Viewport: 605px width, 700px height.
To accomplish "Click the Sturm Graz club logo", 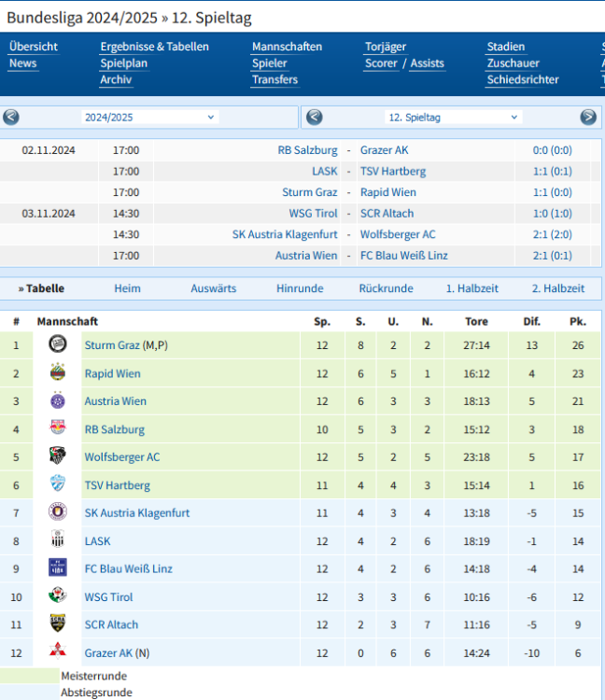I will pos(58,344).
